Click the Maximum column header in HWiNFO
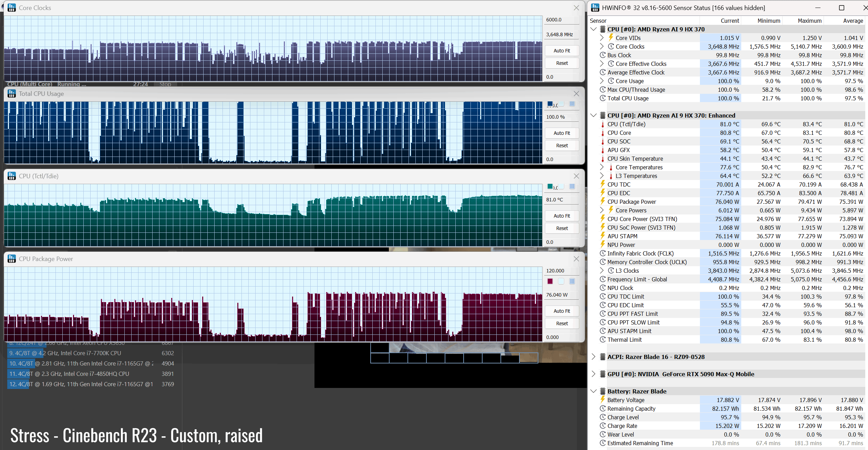The height and width of the screenshot is (450, 868). pos(803,21)
